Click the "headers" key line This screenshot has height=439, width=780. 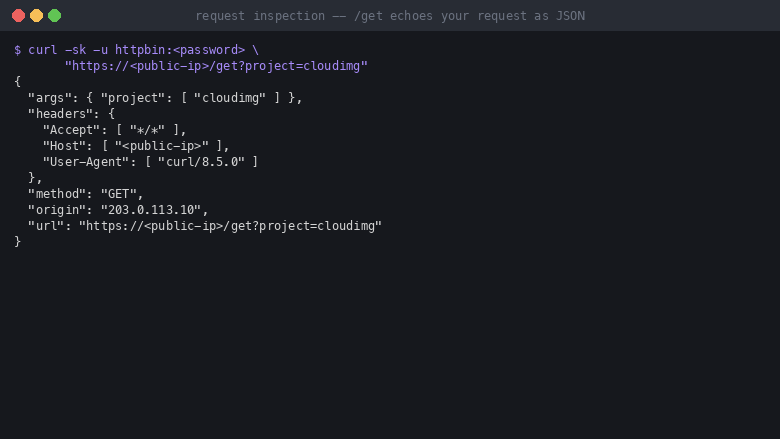(x=72, y=114)
